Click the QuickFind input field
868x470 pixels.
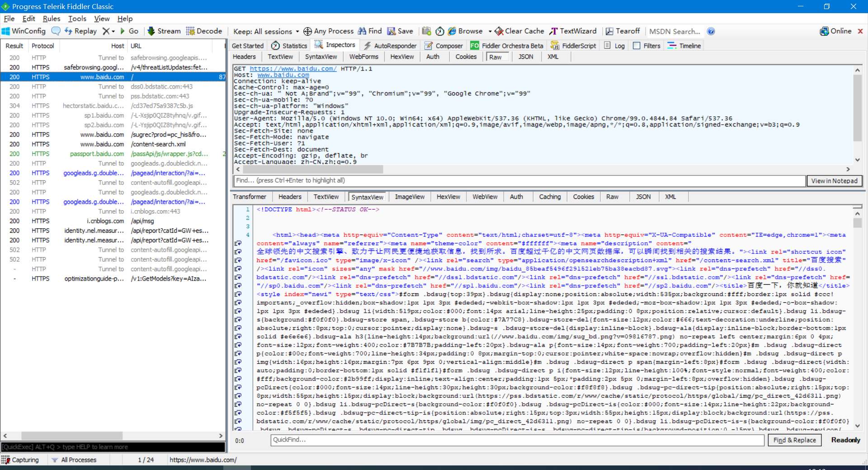click(x=517, y=440)
